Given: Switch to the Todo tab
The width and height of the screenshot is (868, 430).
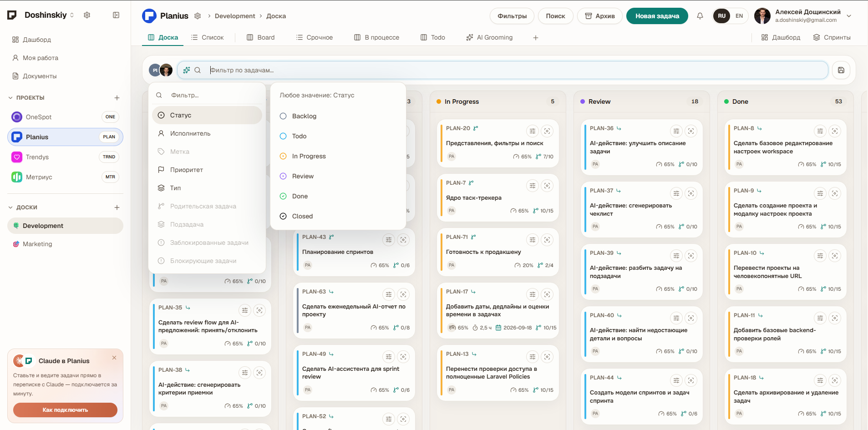Looking at the screenshot, I should click(x=433, y=37).
